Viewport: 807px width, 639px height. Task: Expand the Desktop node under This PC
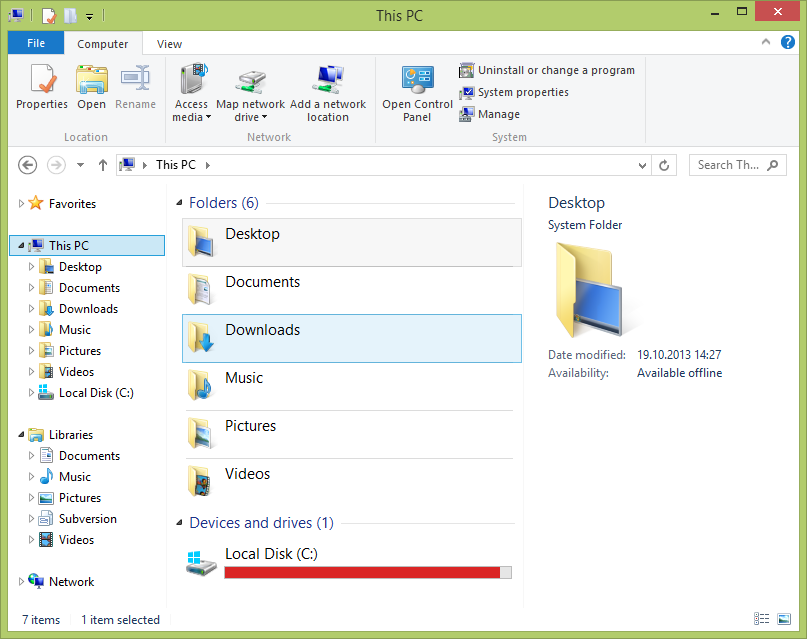[31, 267]
